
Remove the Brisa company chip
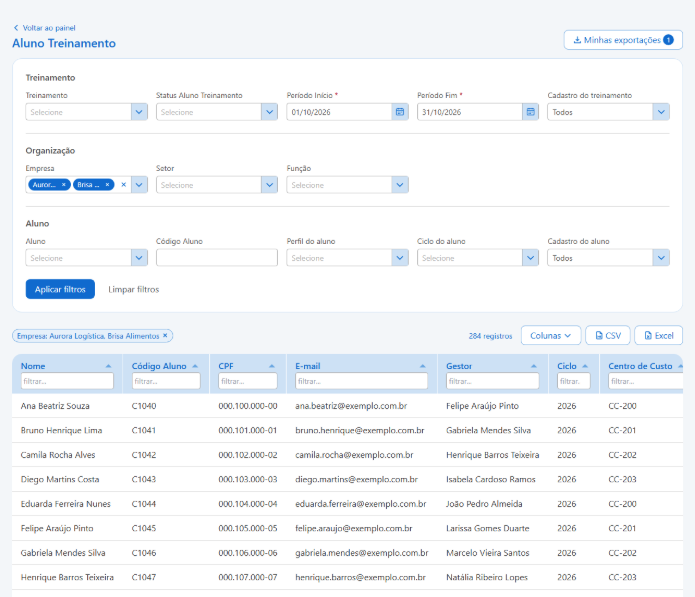click(107, 185)
